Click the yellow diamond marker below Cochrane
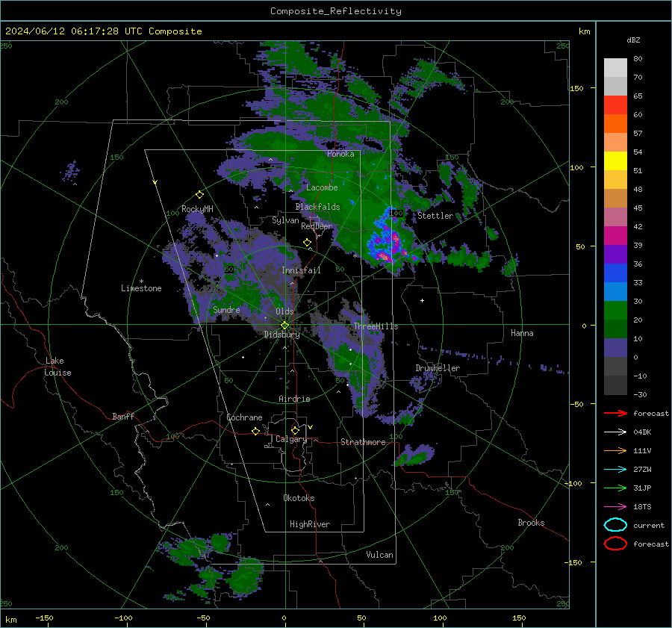Viewport: 672px width, 628px height. tap(256, 431)
